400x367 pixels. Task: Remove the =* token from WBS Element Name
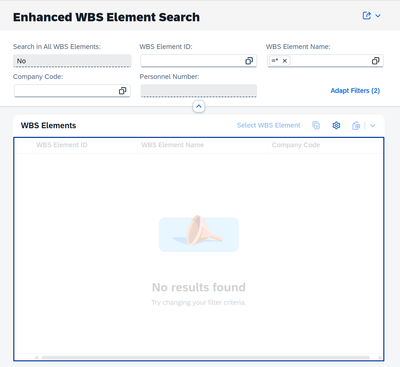(x=285, y=61)
